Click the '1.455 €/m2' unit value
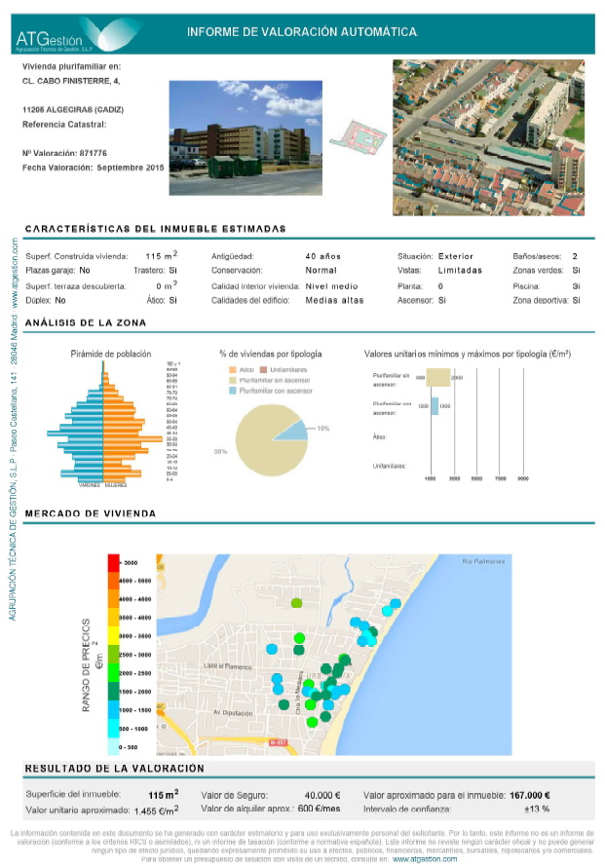Screen dimensions: 605x868 point(156,810)
